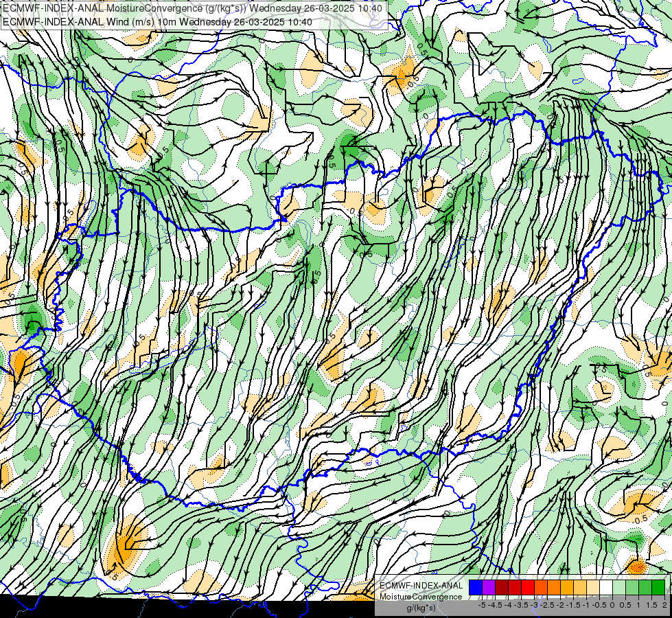Click the 2 legend tick label
This screenshot has height=618, width=672.
(664, 605)
